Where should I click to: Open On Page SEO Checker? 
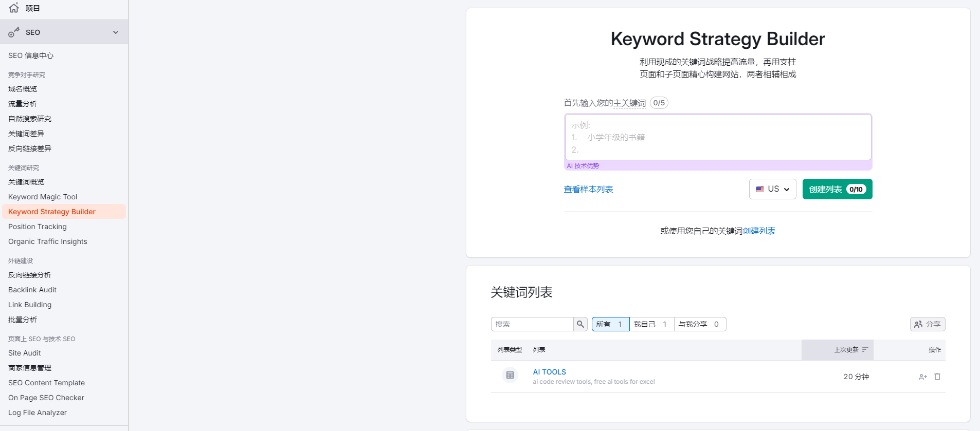coord(46,398)
